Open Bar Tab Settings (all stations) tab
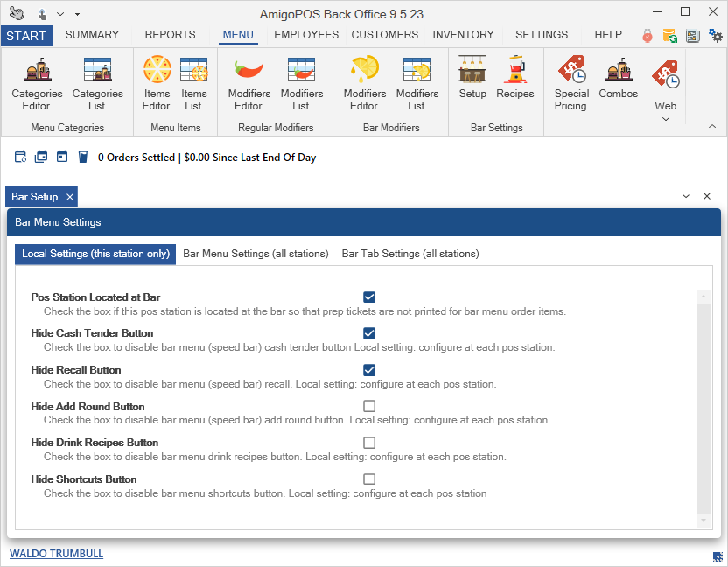Viewport: 728px width, 567px height. [410, 254]
